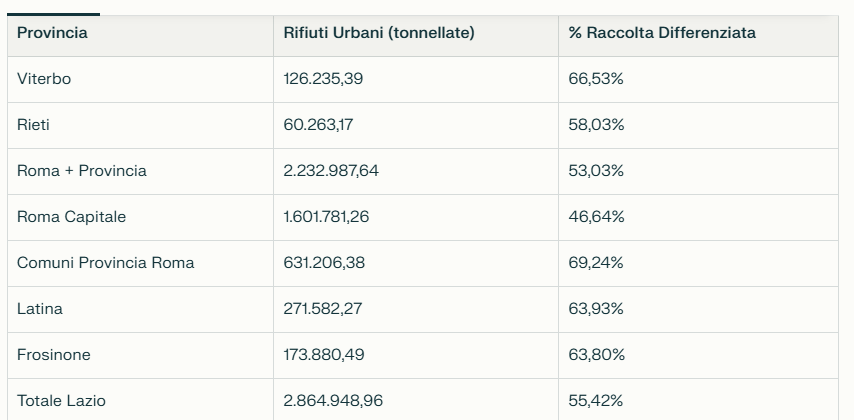Click the Lazio total 55,42% cell

tap(596, 401)
